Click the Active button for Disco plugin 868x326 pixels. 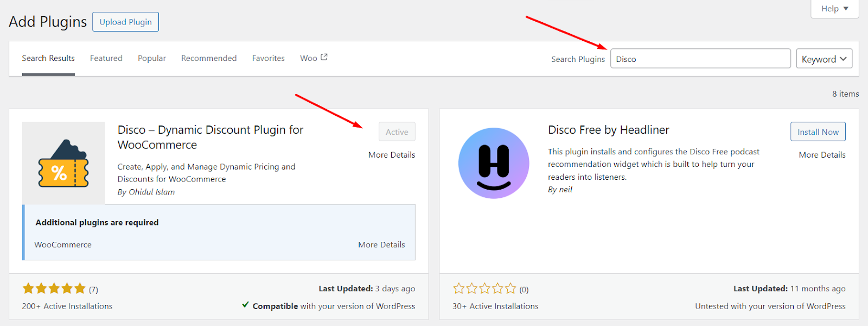[x=397, y=131]
